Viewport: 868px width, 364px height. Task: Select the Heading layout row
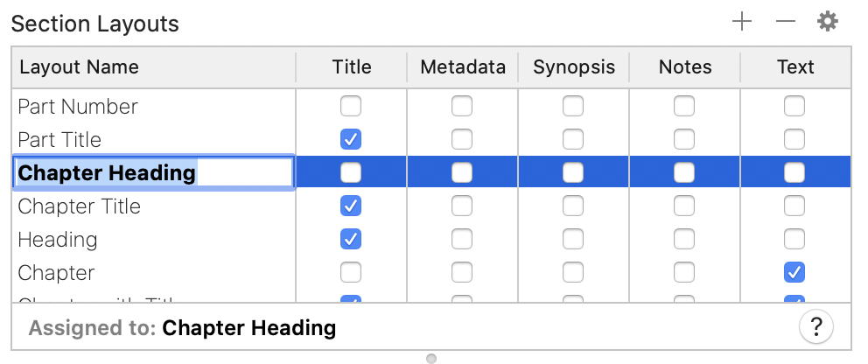(58, 240)
